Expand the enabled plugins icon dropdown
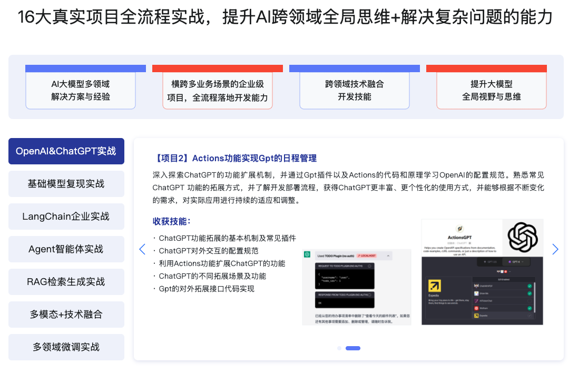This screenshot has width=588, height=373. pos(509,271)
